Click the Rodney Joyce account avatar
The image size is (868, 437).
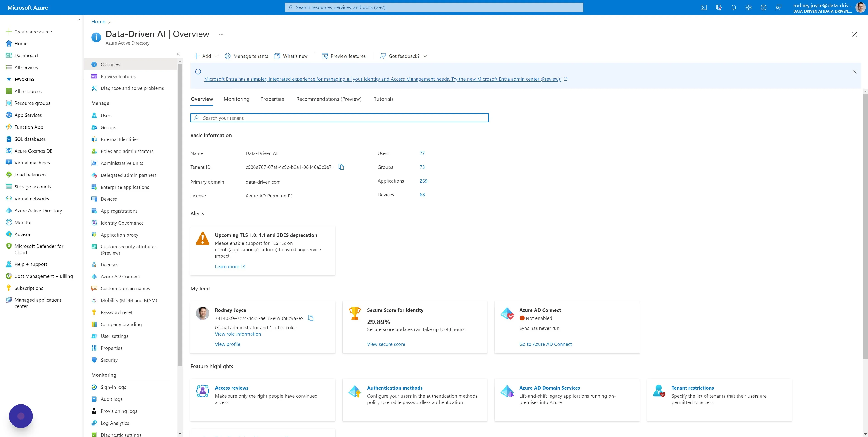click(x=860, y=7)
